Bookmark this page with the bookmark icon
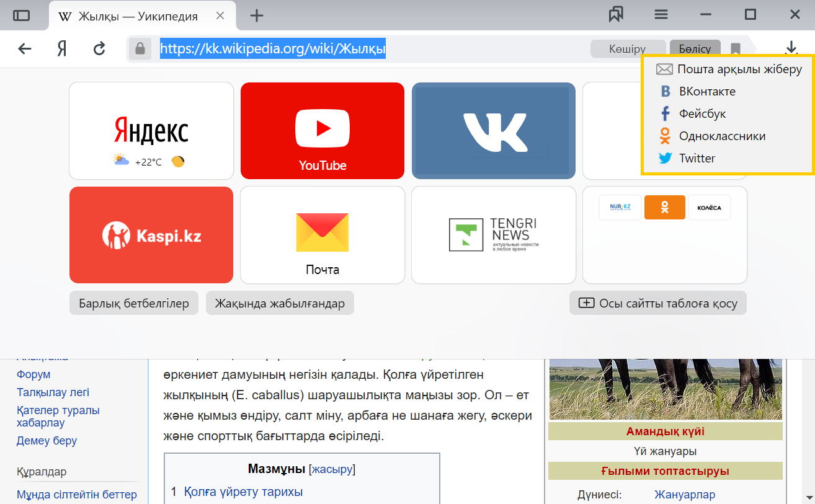Screen dimensions: 815x504 pyautogui.click(x=736, y=49)
